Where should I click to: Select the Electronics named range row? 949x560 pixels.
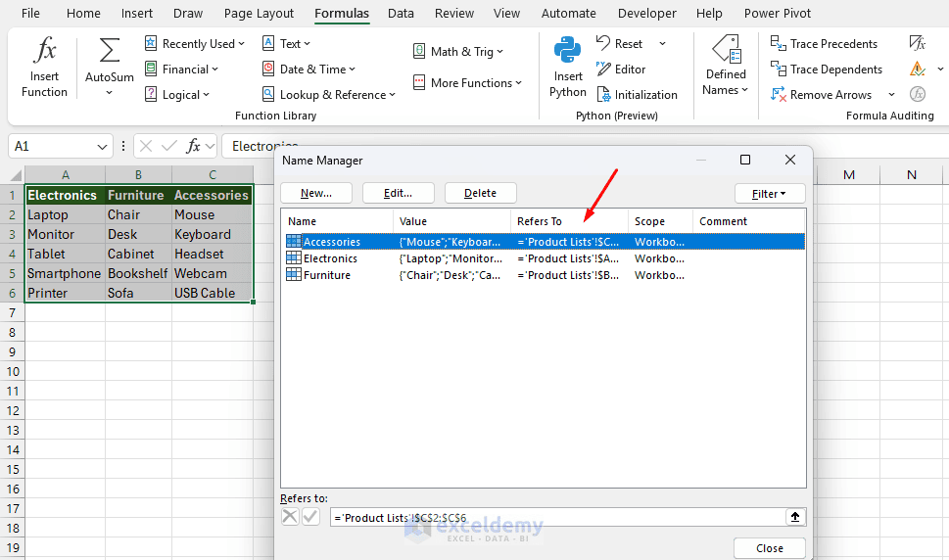[x=544, y=258]
